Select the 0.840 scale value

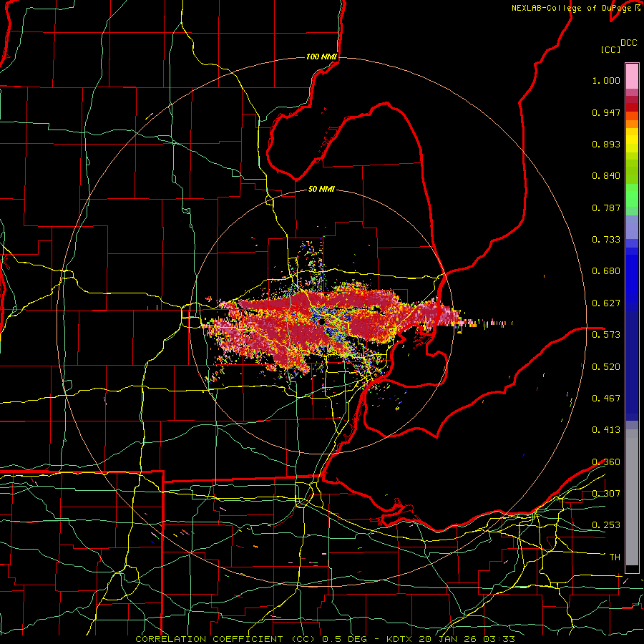(x=606, y=176)
